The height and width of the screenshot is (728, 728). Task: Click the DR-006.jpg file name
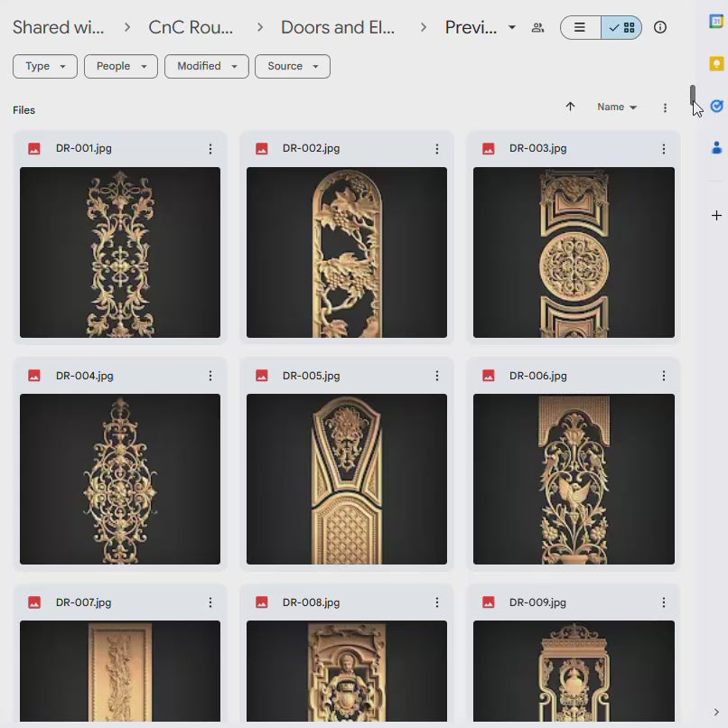click(x=537, y=376)
